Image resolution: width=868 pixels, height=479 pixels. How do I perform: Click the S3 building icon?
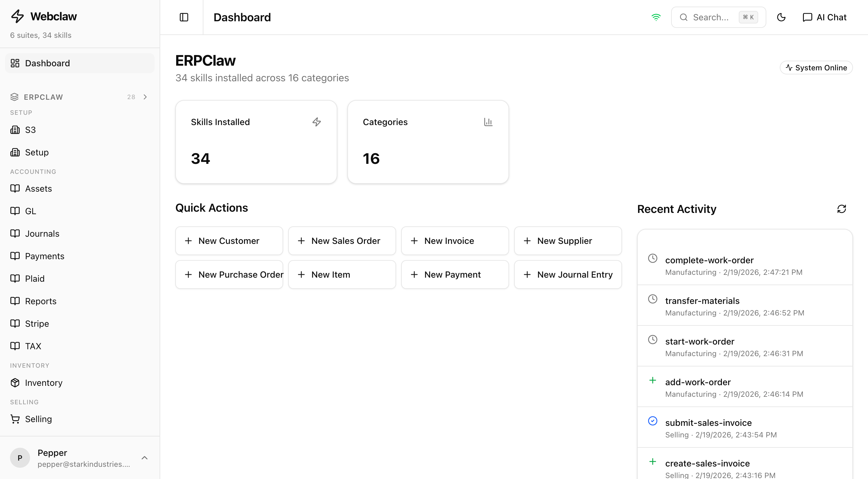[15, 130]
